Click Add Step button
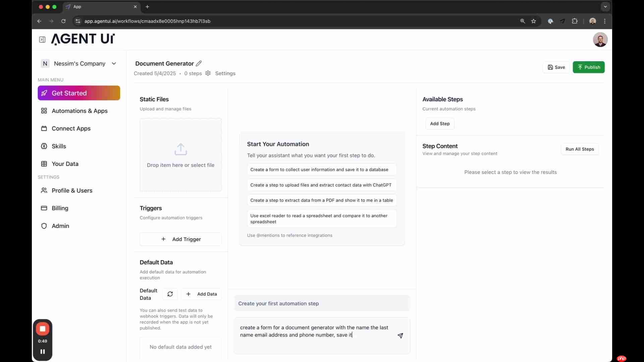The height and width of the screenshot is (362, 644). coord(440,124)
